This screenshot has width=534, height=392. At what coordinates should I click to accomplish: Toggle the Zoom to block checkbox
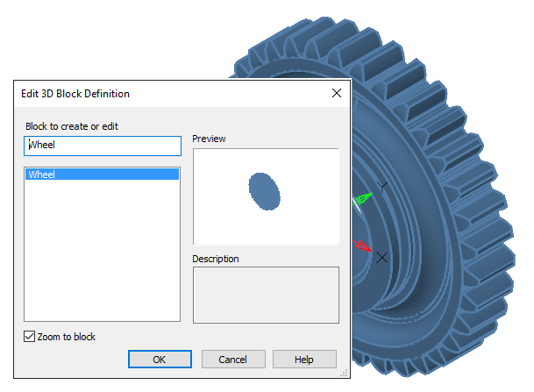31,337
